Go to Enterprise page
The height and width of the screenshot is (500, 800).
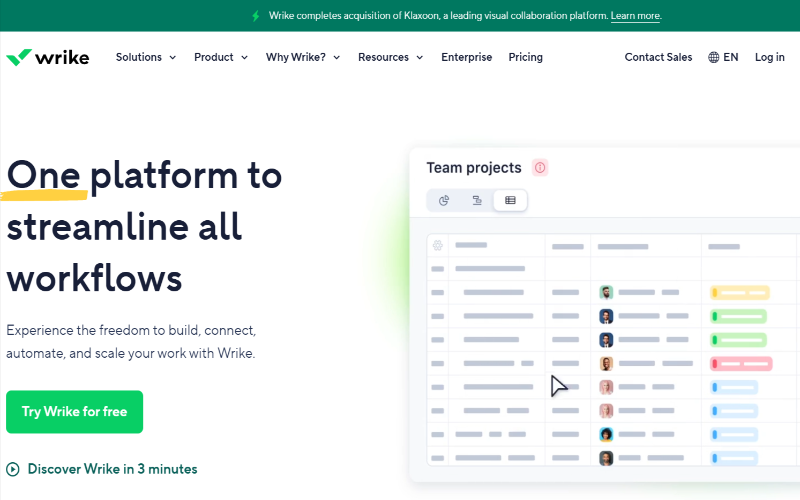point(466,57)
